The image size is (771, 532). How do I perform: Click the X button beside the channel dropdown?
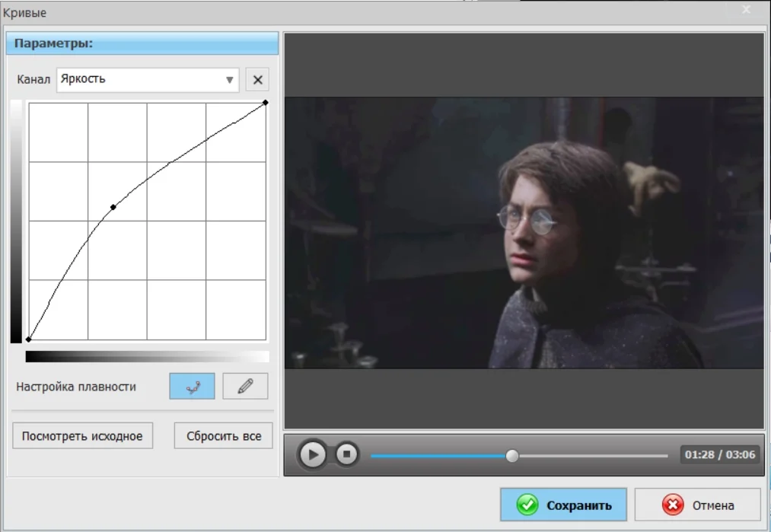tap(257, 80)
